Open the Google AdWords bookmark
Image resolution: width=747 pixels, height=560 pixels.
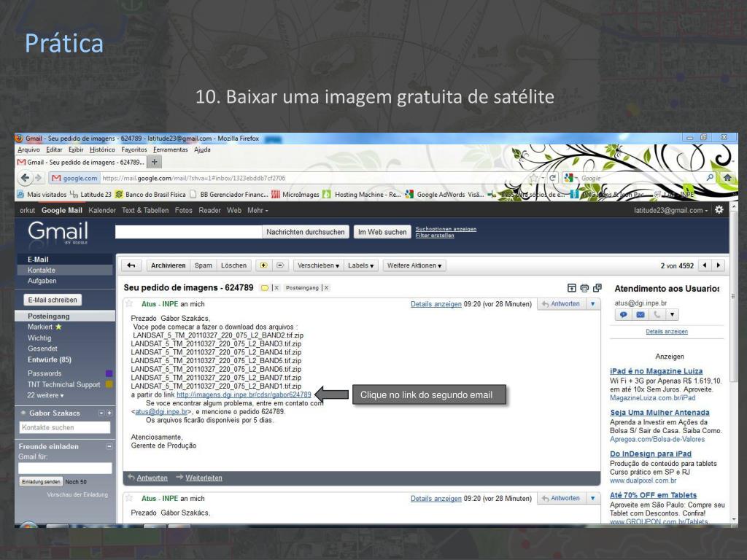pyautogui.click(x=444, y=194)
